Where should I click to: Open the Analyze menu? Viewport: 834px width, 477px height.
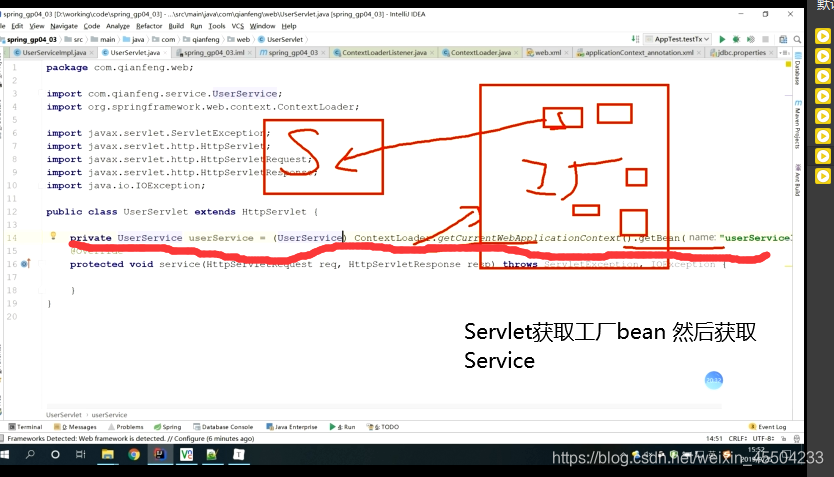coord(118,26)
